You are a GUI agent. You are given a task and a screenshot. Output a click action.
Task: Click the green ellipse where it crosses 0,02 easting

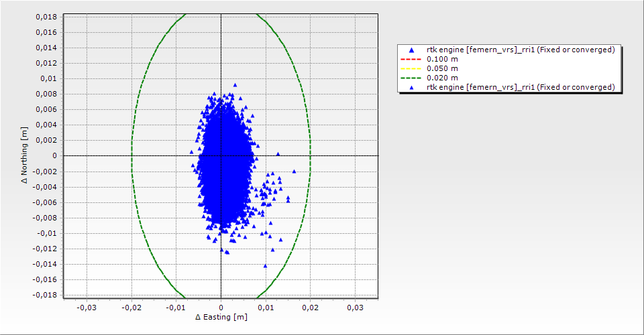(x=310, y=155)
